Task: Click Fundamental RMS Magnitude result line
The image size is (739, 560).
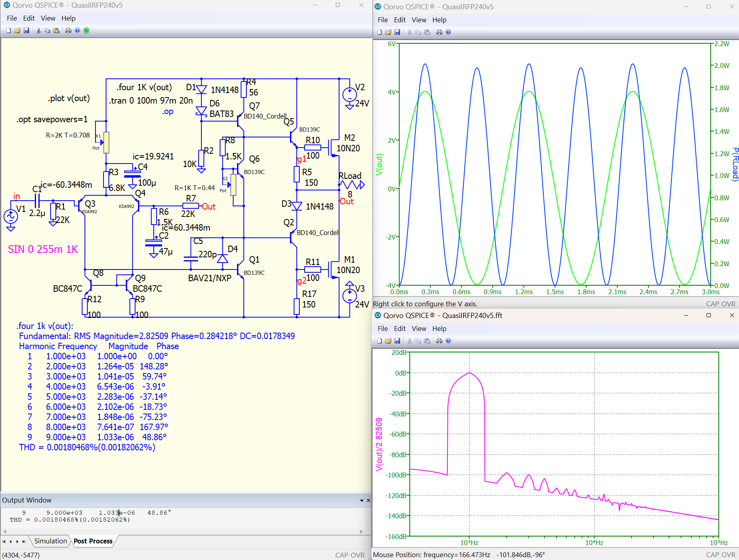Action: click(x=157, y=336)
